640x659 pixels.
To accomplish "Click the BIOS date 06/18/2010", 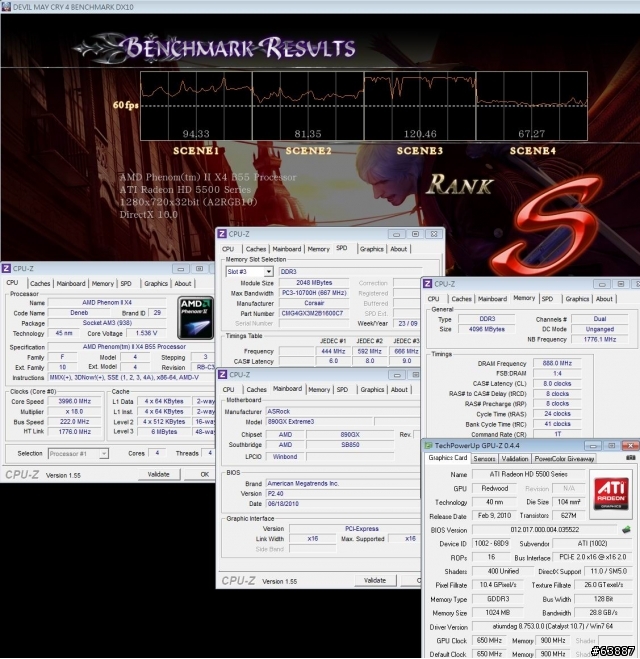I will [342, 503].
